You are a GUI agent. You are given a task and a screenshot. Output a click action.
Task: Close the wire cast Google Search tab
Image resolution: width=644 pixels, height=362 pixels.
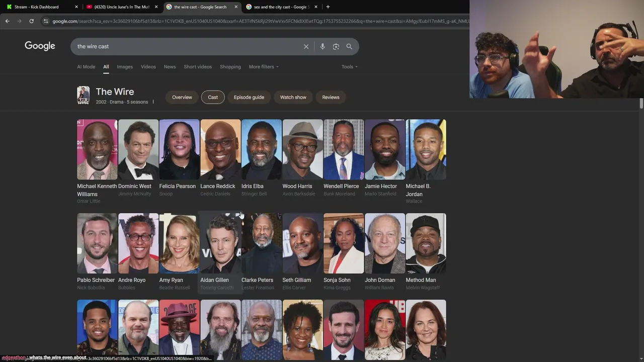point(236,7)
